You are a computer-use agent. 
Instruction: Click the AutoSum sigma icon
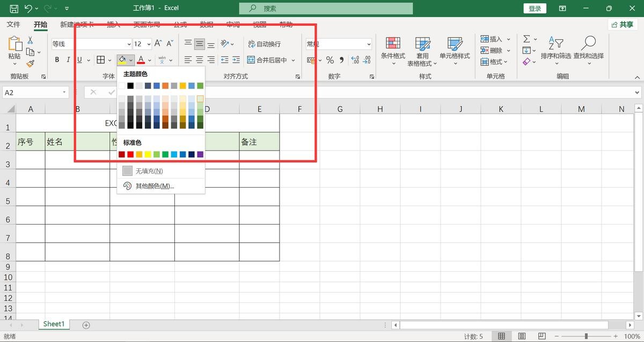click(x=526, y=39)
